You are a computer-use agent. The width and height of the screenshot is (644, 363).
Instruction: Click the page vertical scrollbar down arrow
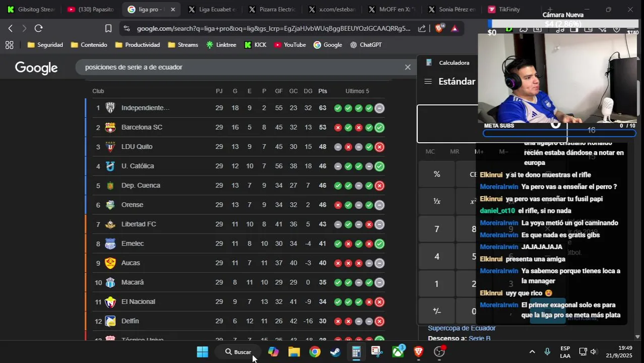pyautogui.click(x=637, y=337)
